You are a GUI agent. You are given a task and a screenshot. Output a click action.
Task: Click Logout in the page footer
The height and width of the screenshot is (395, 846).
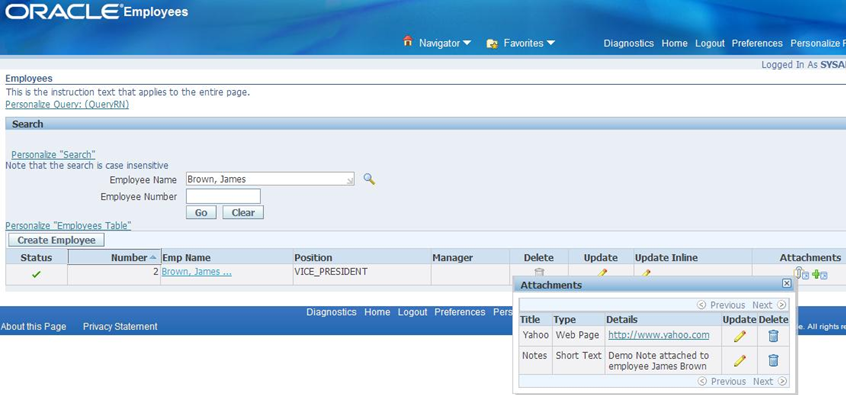point(413,312)
